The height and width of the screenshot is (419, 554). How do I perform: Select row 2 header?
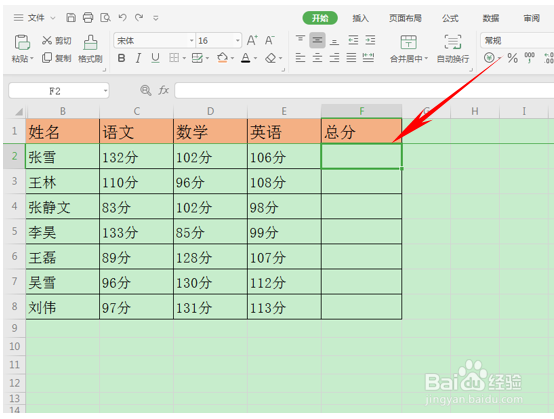click(14, 156)
